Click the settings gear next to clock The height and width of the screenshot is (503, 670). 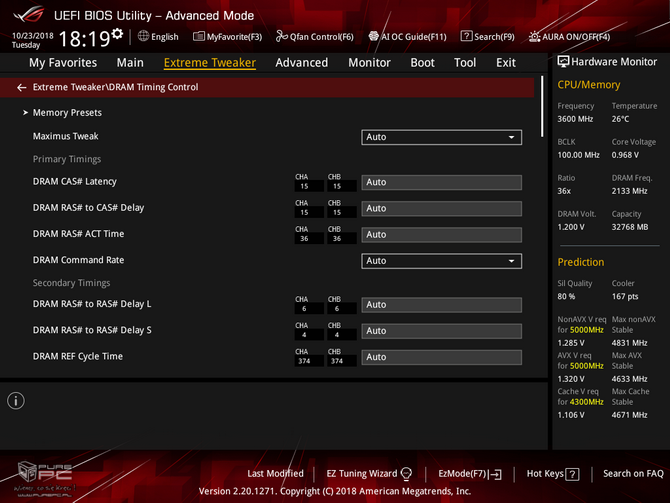coord(117,34)
